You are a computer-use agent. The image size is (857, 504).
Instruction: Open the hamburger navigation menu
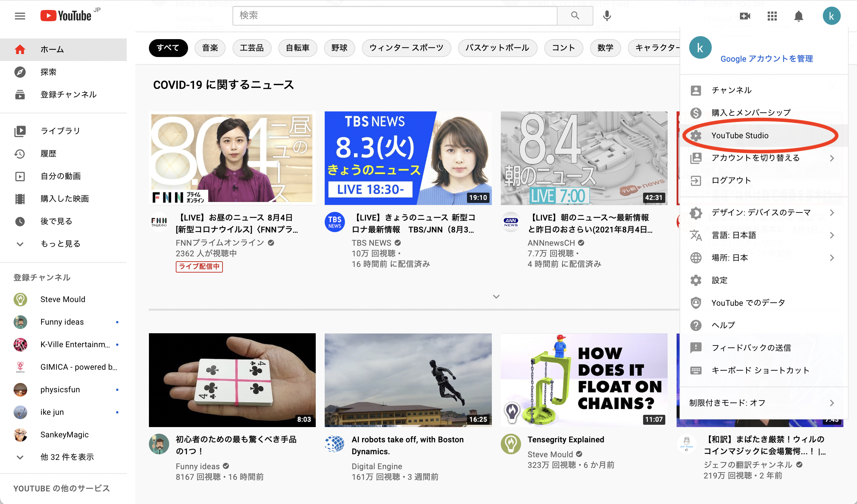click(20, 16)
